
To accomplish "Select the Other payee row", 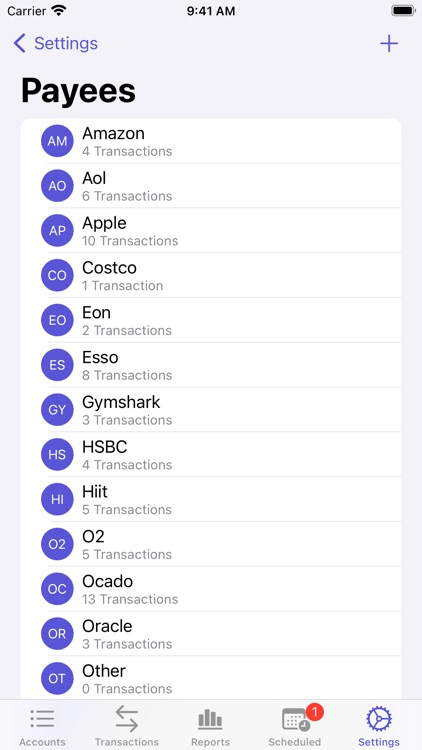I will click(211, 678).
